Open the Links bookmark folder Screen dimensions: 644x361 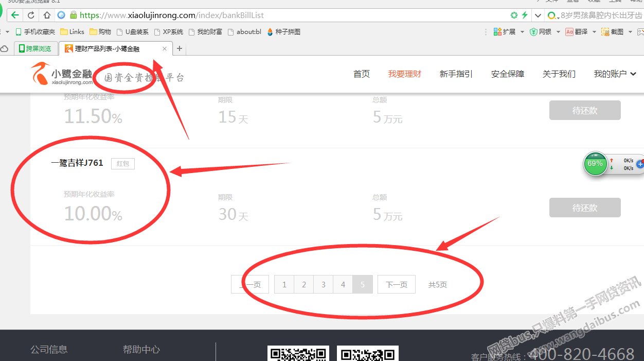[x=72, y=32]
